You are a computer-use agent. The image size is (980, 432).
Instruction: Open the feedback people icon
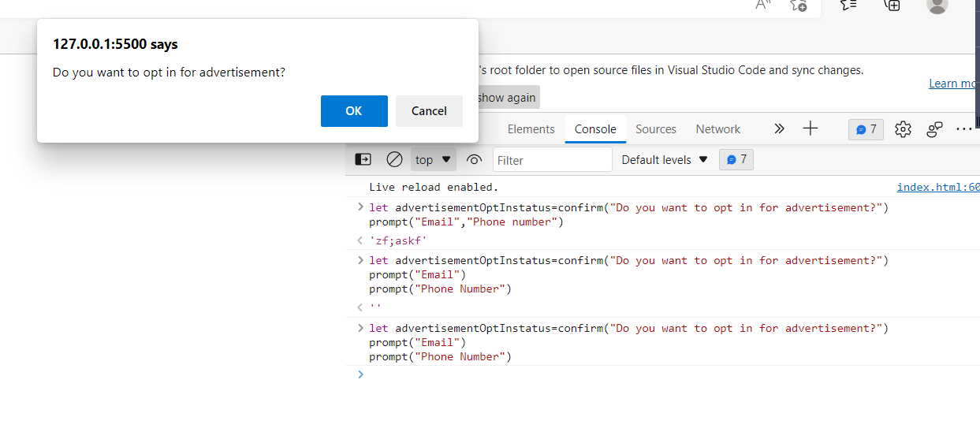point(935,129)
